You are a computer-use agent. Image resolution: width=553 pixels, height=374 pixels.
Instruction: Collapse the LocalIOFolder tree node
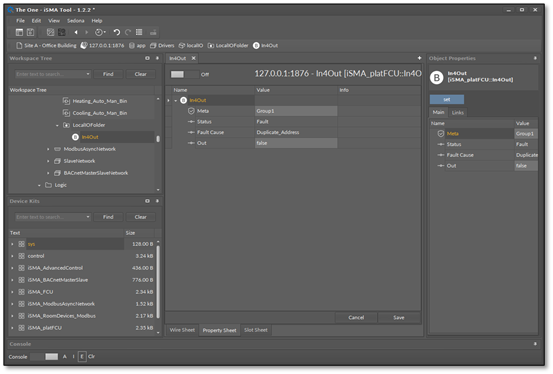(x=57, y=125)
